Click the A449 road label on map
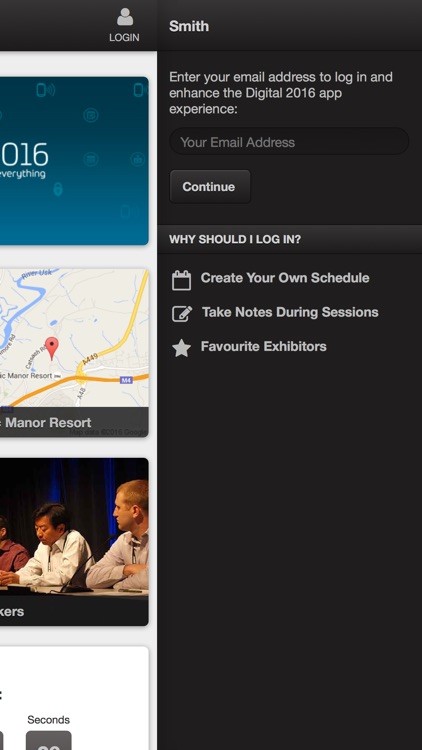The width and height of the screenshot is (422, 750). (89, 360)
